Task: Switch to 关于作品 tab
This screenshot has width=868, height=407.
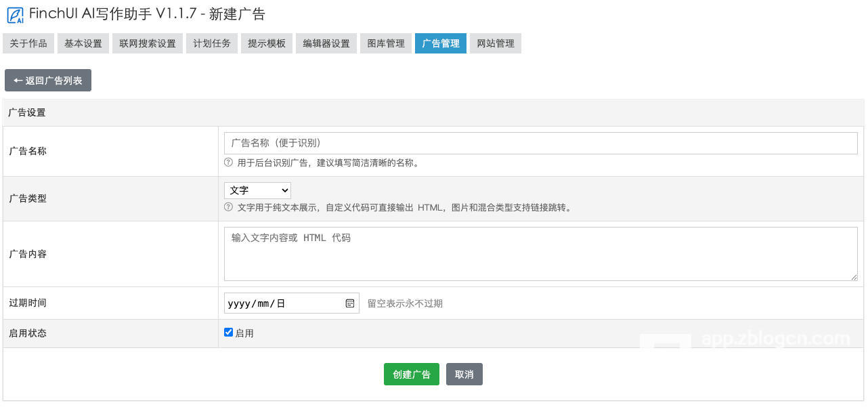Action: click(28, 43)
